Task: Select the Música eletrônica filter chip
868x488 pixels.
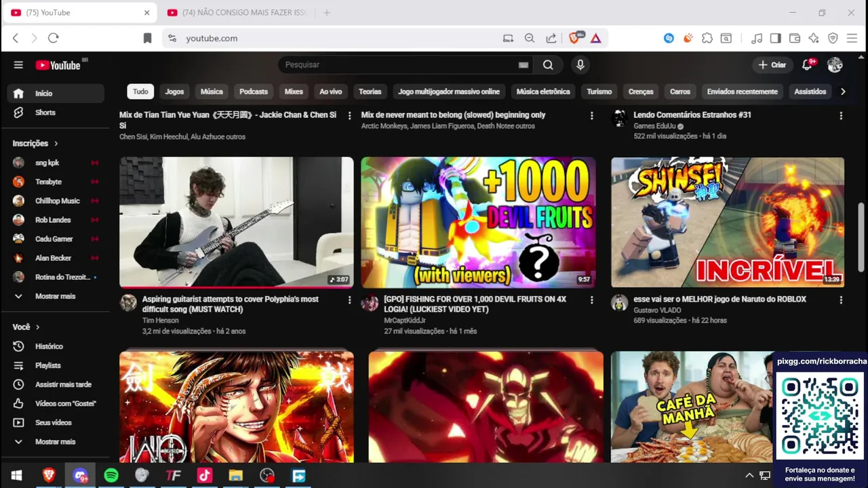Action: pos(543,91)
